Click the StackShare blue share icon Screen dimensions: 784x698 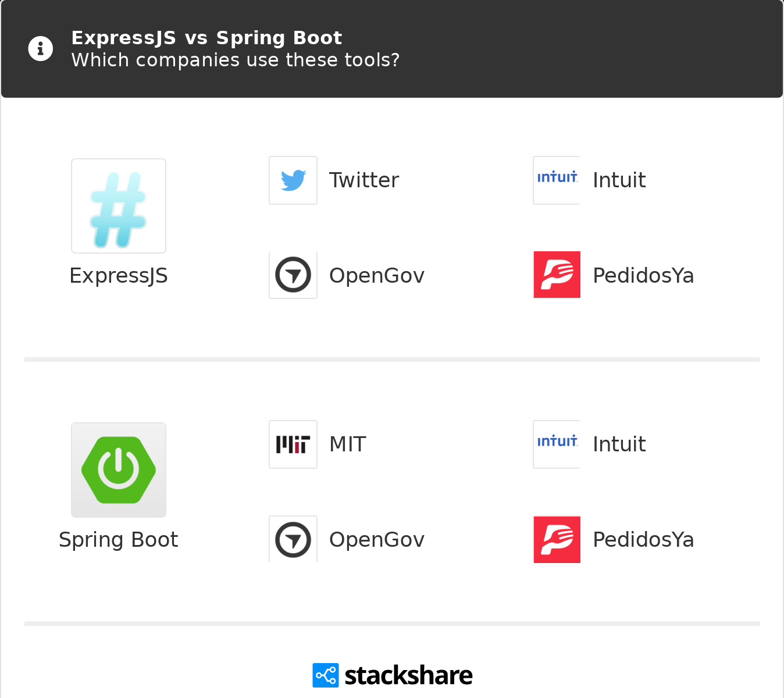click(x=326, y=675)
